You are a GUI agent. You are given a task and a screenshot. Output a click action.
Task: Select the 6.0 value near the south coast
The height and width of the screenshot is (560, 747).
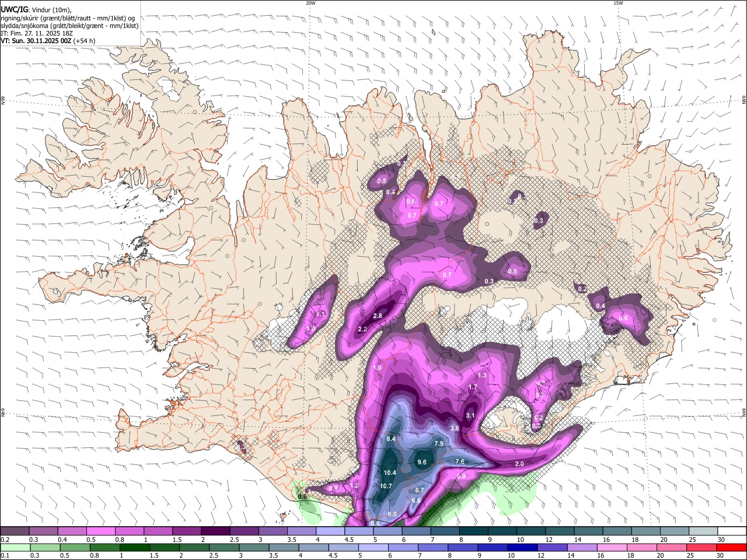tap(392, 514)
